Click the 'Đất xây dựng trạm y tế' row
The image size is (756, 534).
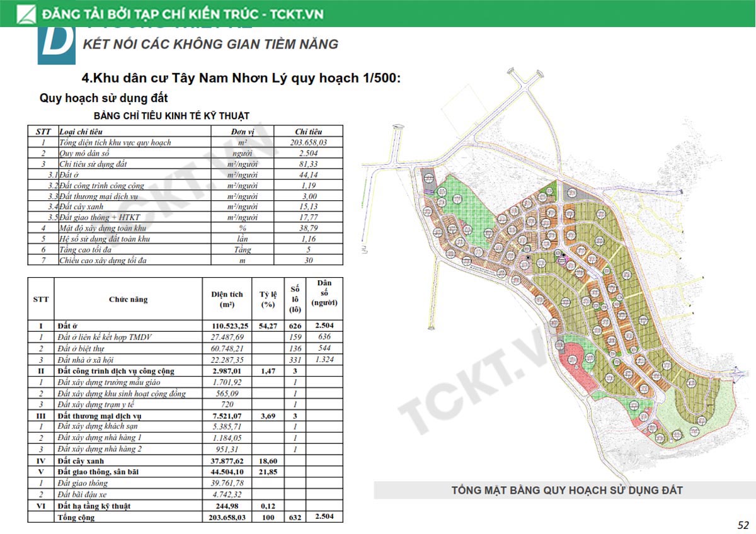185,404
